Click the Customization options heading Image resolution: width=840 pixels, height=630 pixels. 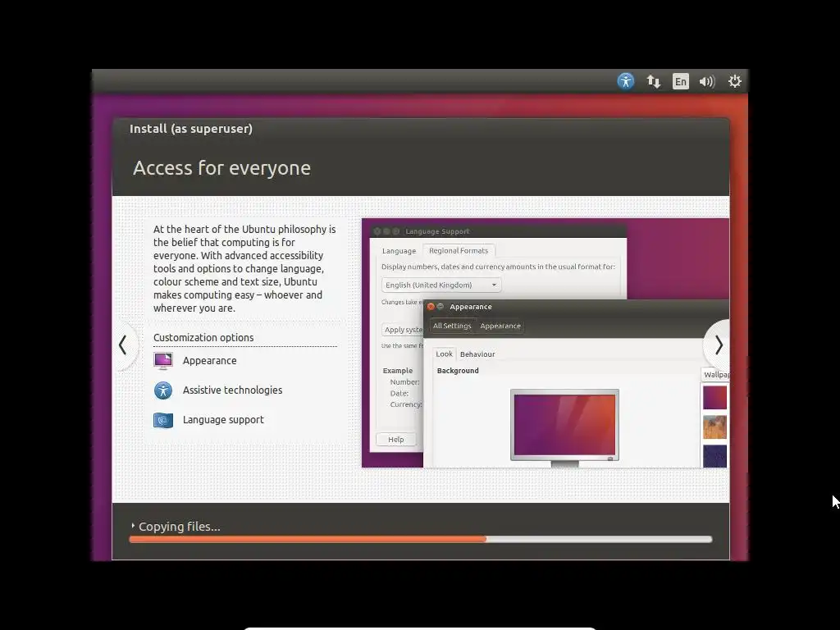click(203, 337)
